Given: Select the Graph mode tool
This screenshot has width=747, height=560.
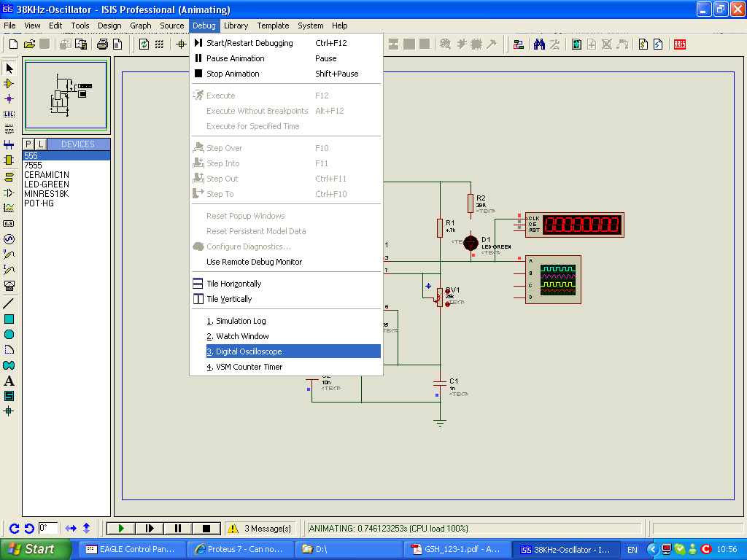Looking at the screenshot, I should 9,208.
